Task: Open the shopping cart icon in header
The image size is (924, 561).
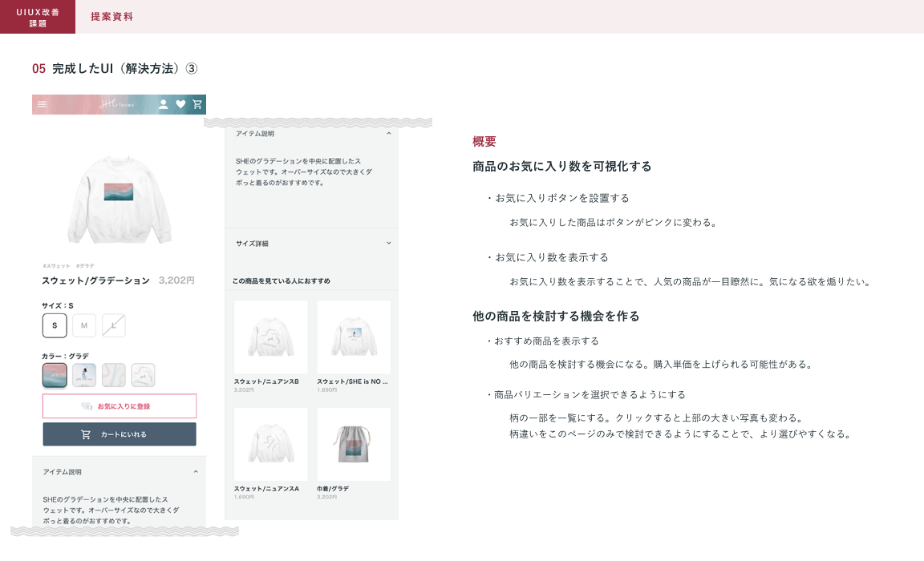Action: point(197,104)
